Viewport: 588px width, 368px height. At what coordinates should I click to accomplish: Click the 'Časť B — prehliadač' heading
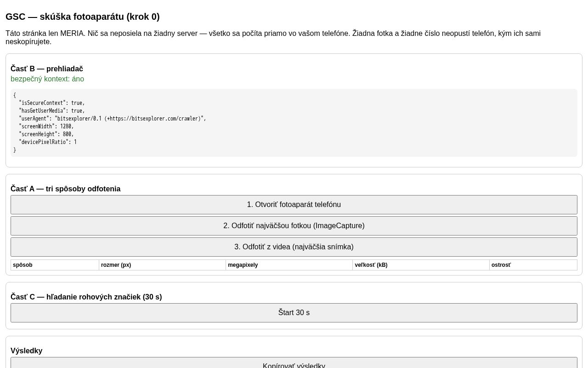pos(47,69)
